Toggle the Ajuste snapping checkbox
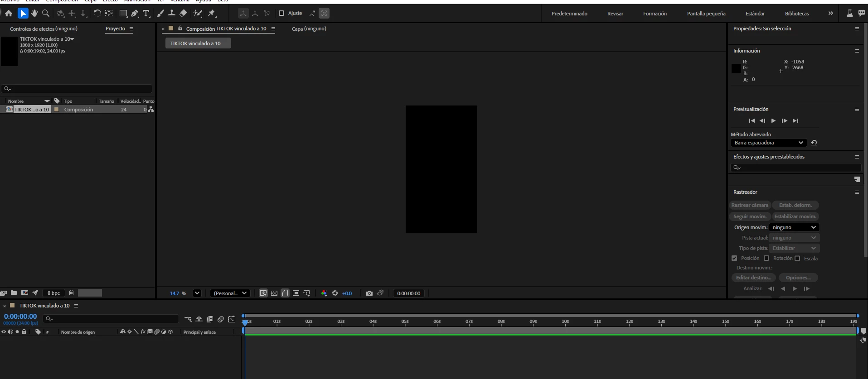The width and height of the screenshot is (868, 379). pyautogui.click(x=281, y=14)
